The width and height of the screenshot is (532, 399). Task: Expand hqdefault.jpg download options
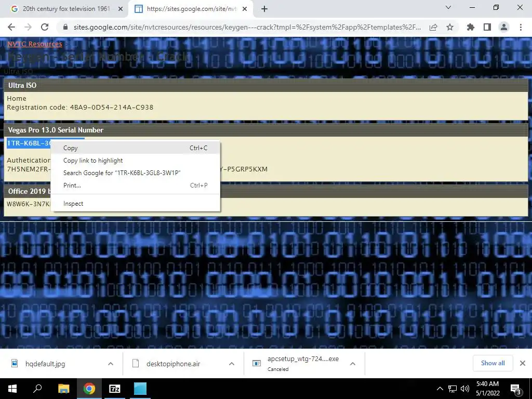111,364
